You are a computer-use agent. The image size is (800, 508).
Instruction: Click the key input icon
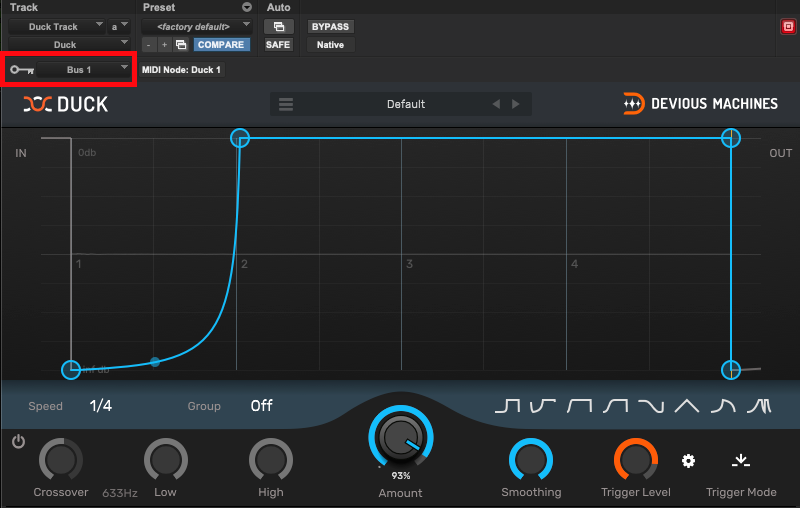tap(22, 70)
